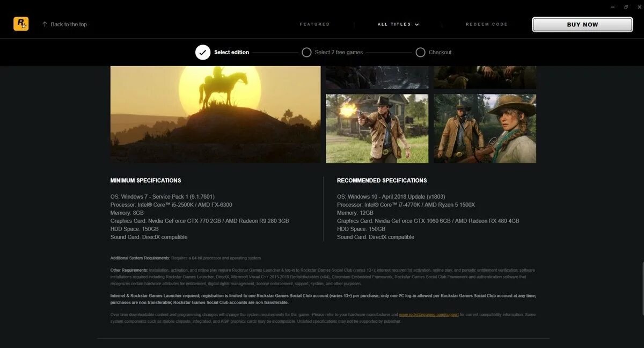Click 'Processor: Intel Core i5-2500K' line

(171, 205)
